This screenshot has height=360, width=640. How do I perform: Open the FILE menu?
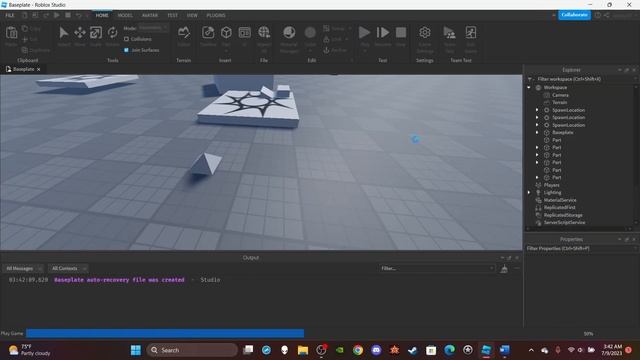10,15
